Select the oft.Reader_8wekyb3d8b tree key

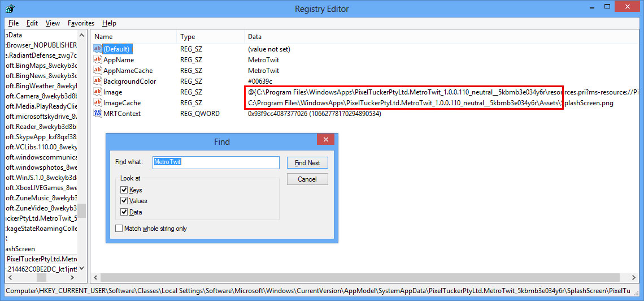[42, 127]
